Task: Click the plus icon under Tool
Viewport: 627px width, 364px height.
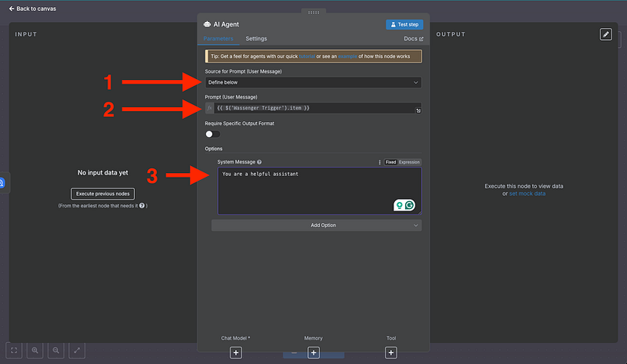Action: (x=391, y=352)
